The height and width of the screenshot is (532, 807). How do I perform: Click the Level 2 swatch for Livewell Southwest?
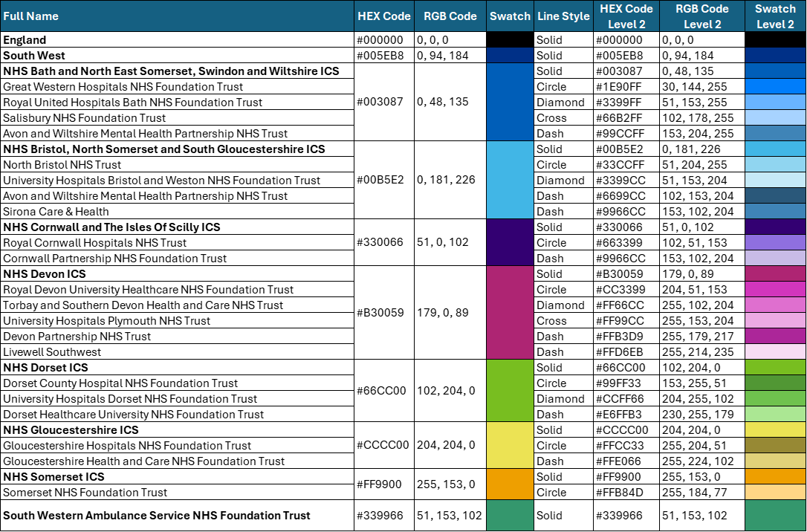click(775, 352)
